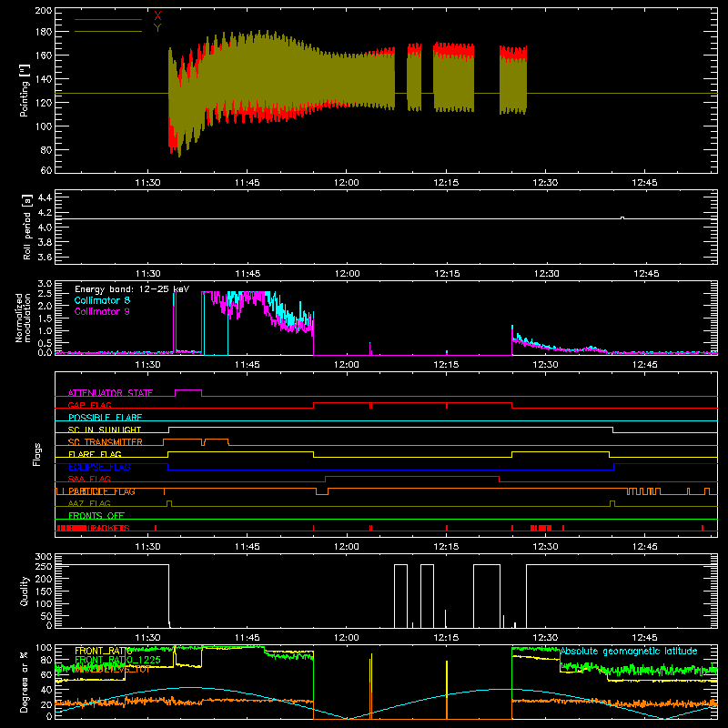Click 11:30 tick under the Pointing plot
728x728 pixels.
point(147,183)
